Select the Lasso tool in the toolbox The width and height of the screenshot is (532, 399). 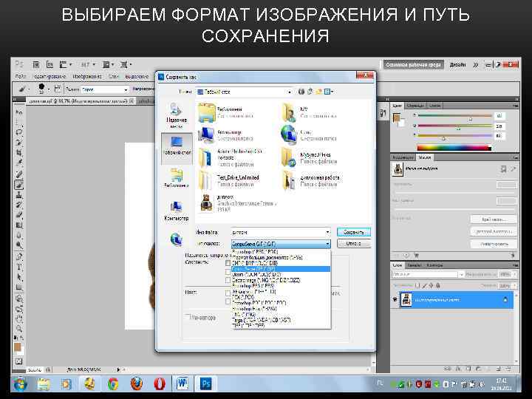click(18, 132)
